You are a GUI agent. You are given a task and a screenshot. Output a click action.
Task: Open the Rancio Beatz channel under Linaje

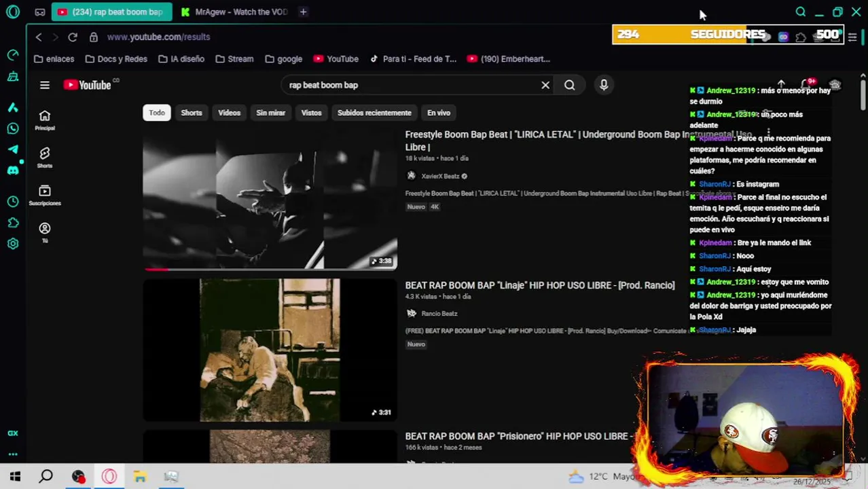(439, 314)
